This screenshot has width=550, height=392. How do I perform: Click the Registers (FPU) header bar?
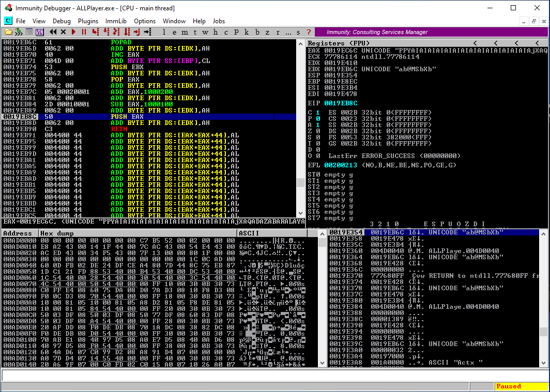[427, 43]
